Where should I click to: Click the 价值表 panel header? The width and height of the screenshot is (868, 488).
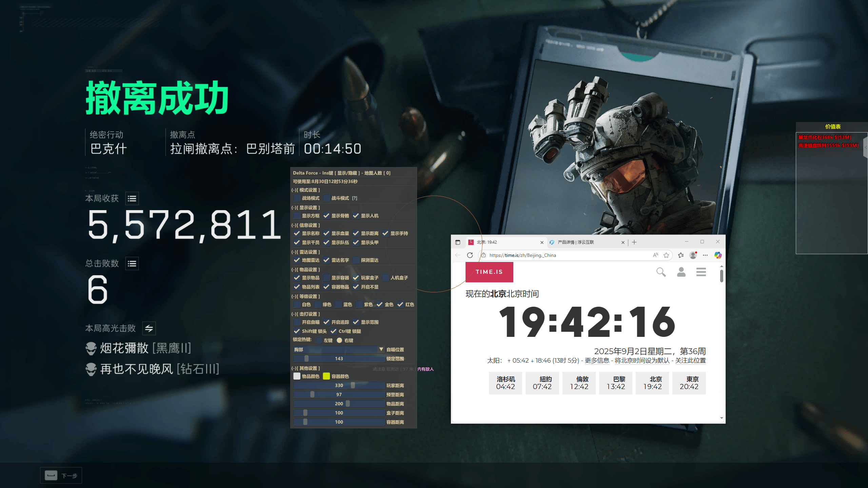(832, 127)
